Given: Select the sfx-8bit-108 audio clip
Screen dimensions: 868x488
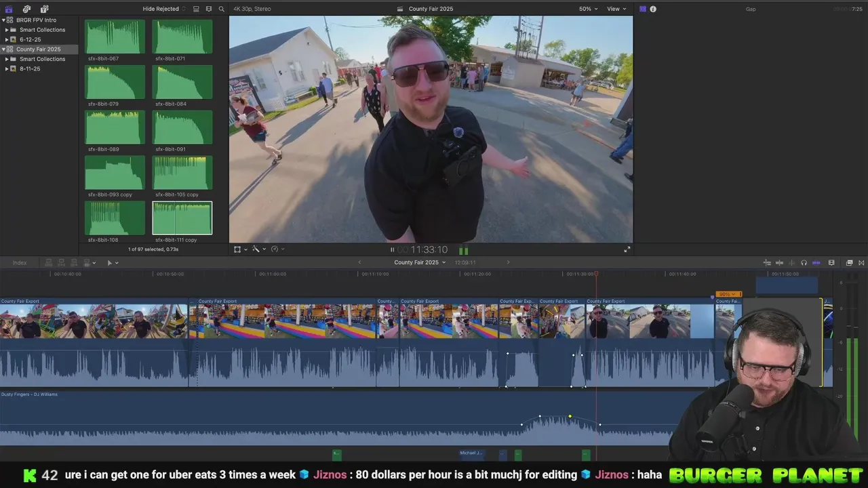Looking at the screenshot, I should pos(115,218).
